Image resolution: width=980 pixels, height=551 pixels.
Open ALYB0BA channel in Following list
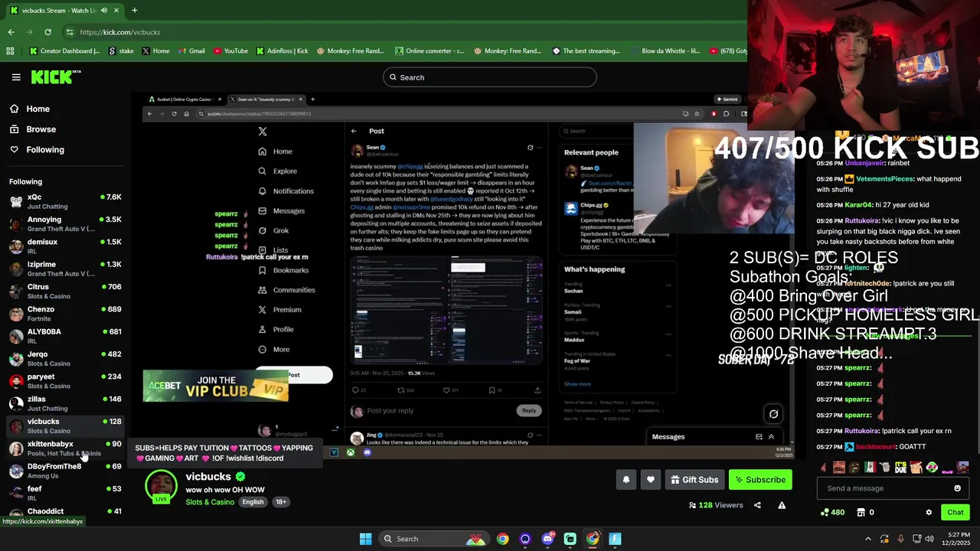coord(65,336)
